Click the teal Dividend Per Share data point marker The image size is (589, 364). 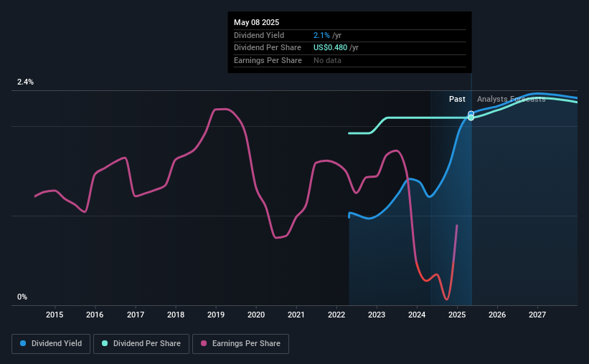pos(471,118)
